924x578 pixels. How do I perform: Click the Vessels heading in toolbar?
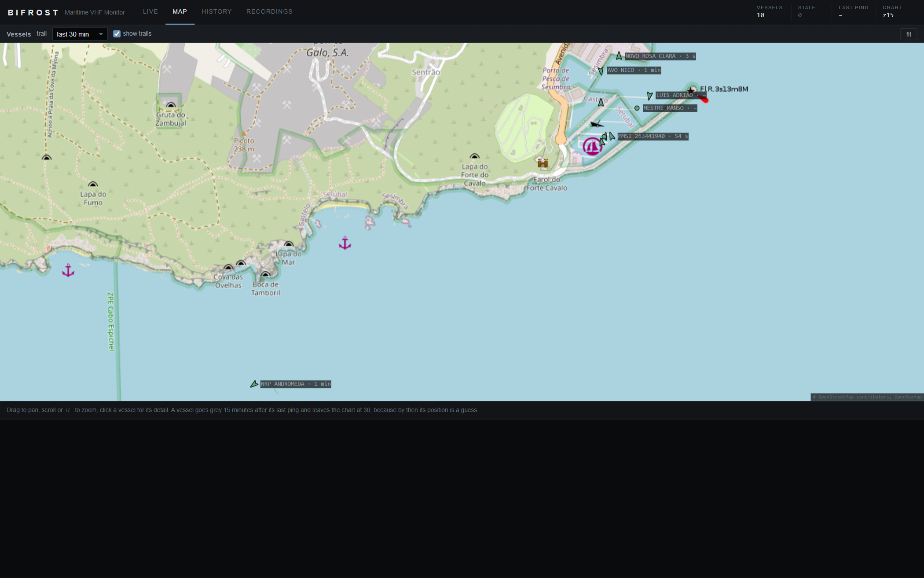19,34
